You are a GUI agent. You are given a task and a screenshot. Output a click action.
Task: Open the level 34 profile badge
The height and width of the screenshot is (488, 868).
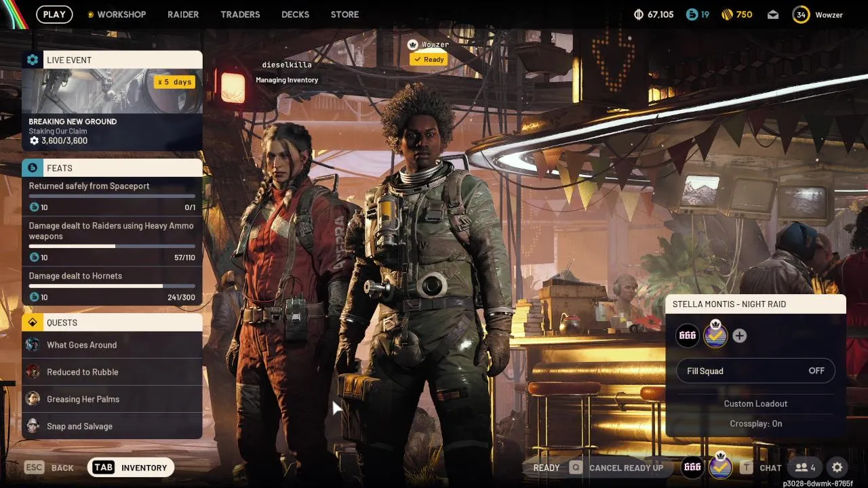pyautogui.click(x=801, y=14)
